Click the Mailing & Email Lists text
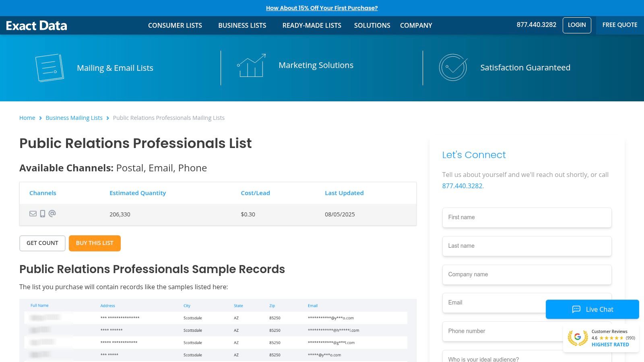Viewport: 644px width, 362px height. (x=115, y=68)
